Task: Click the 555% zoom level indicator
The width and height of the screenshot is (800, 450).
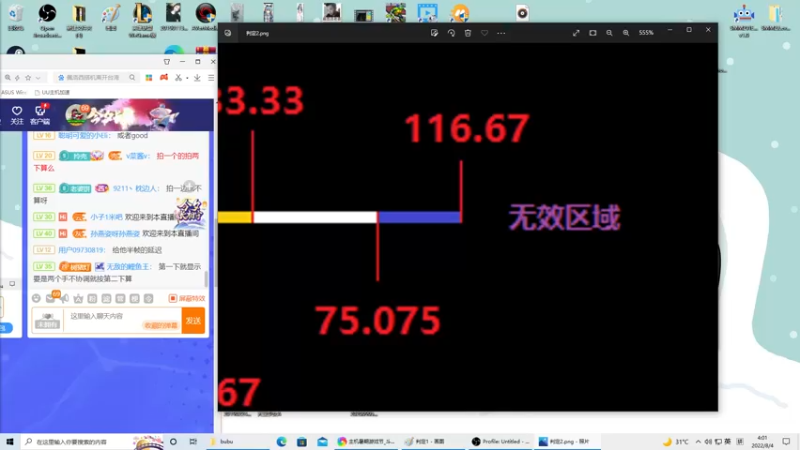Action: click(646, 33)
